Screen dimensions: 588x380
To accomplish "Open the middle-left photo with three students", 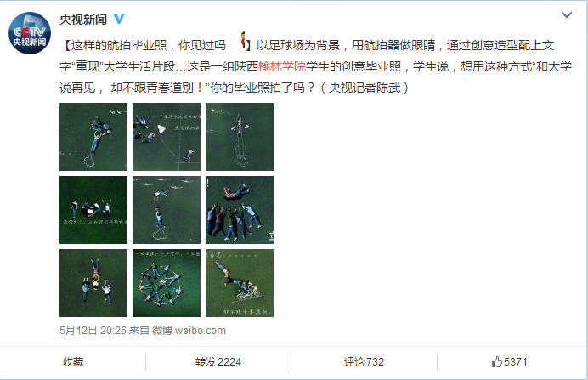I will [x=93, y=210].
